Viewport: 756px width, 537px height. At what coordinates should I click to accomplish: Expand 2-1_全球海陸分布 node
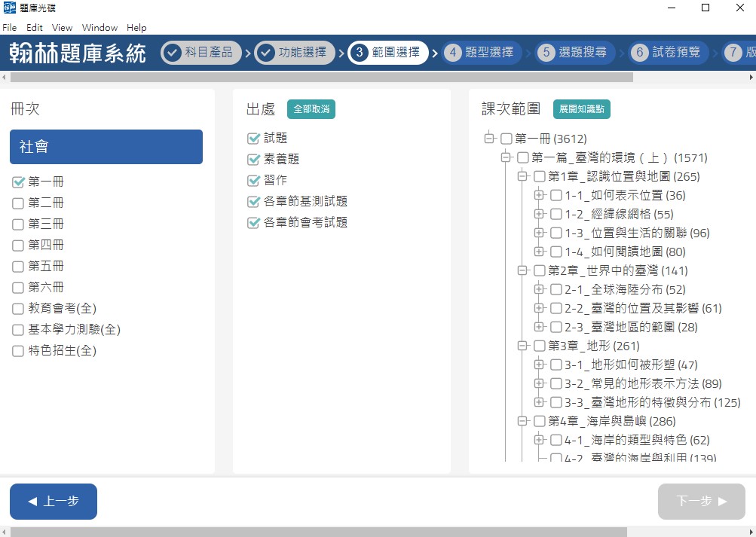point(539,289)
